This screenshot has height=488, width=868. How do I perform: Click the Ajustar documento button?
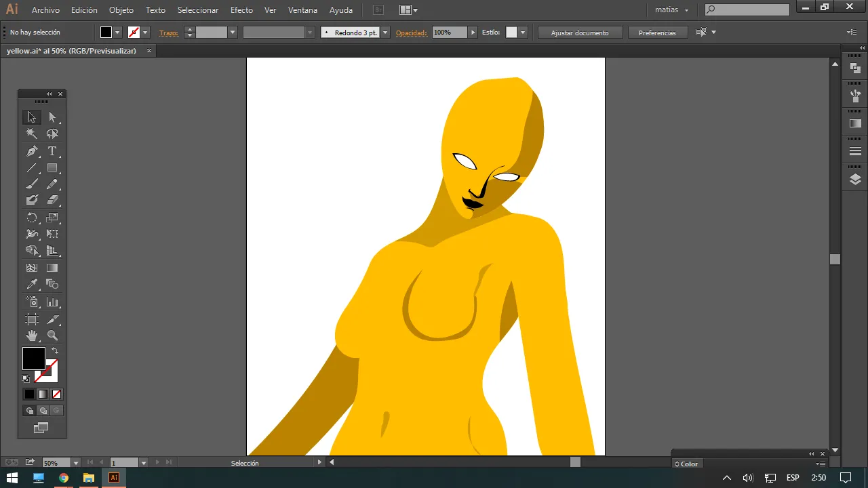point(580,33)
